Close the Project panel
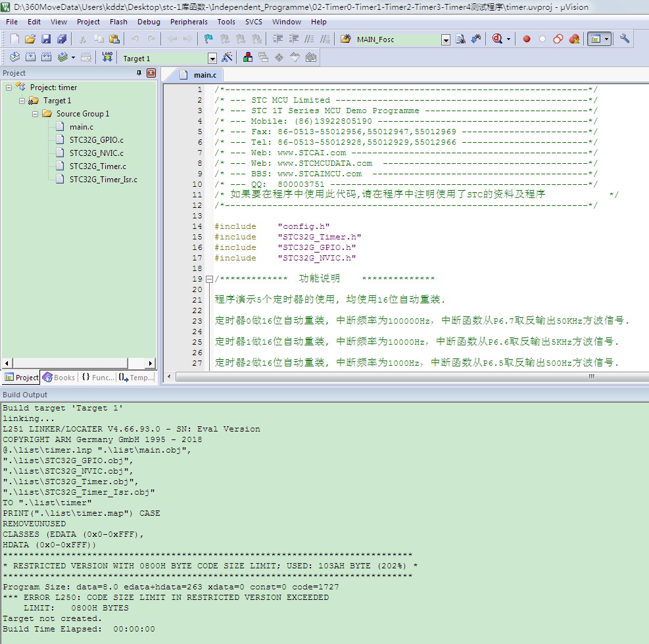The image size is (649, 644). 151,73
